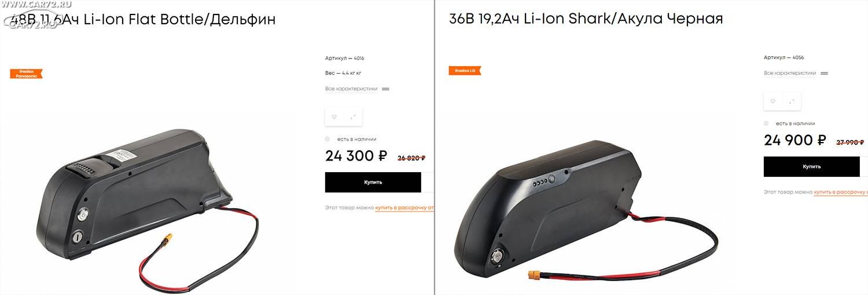Expand all characteristics for article 4056
Screen dimensions: 868x295
[790, 73]
